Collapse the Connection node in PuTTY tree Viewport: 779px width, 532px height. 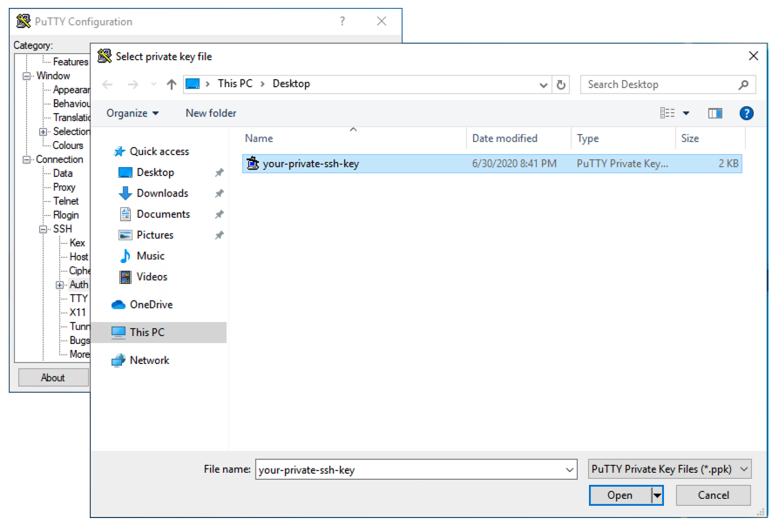(26, 160)
